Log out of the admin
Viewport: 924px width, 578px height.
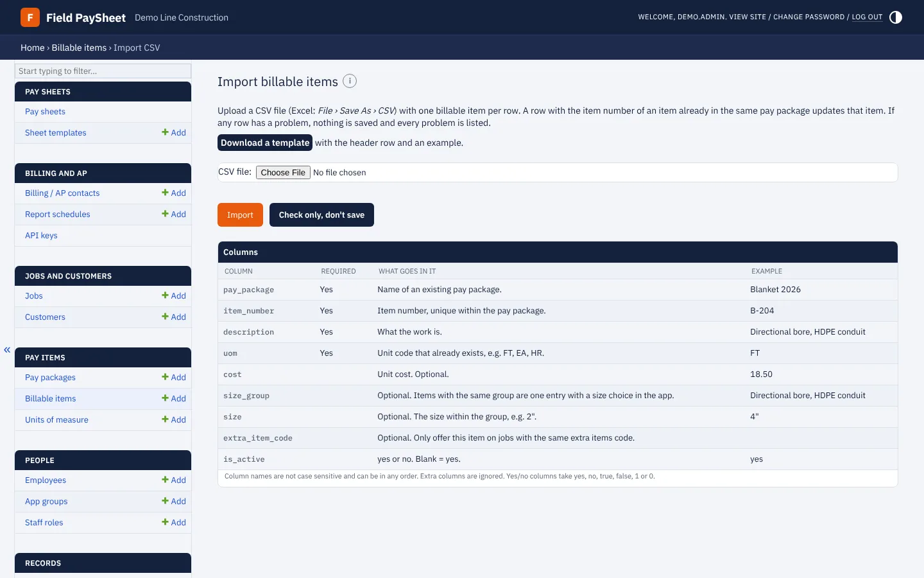tap(867, 17)
